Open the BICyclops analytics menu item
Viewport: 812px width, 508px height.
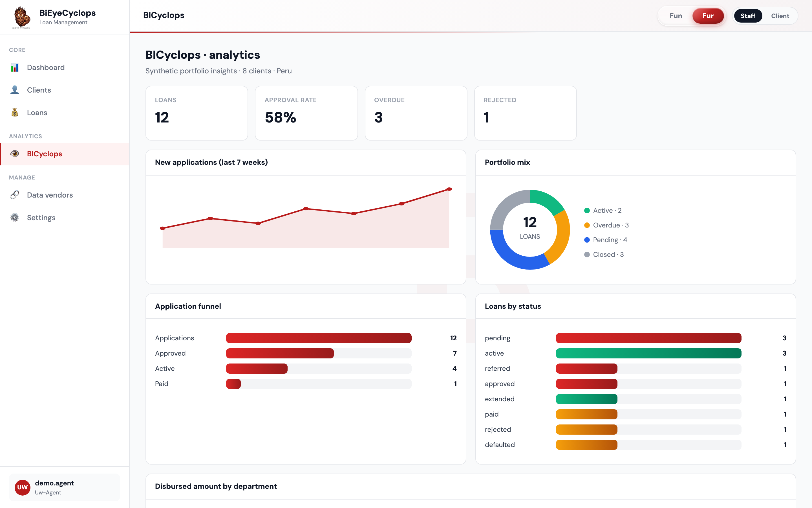(65, 154)
